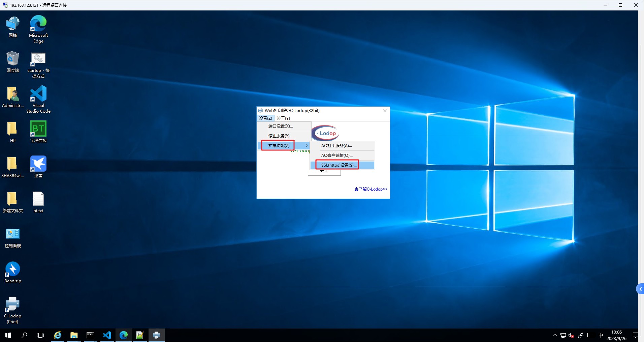Click the C-Lodop printer icon in taskbar
The image size is (644, 342).
coord(156,335)
